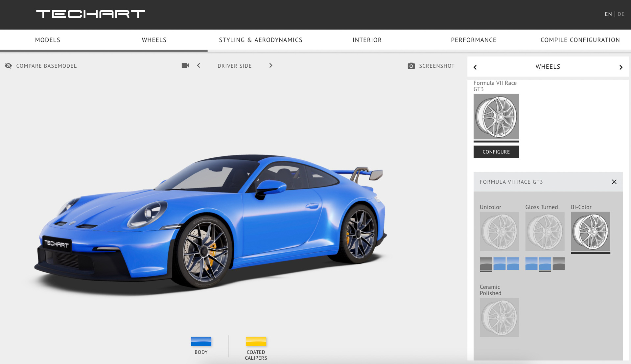
Task: Click the Formula VII Race GT3 panel title
Action: 511,182
